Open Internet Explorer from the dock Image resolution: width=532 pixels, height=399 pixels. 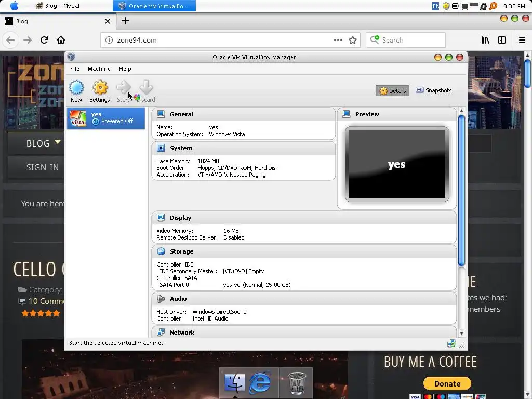260,383
